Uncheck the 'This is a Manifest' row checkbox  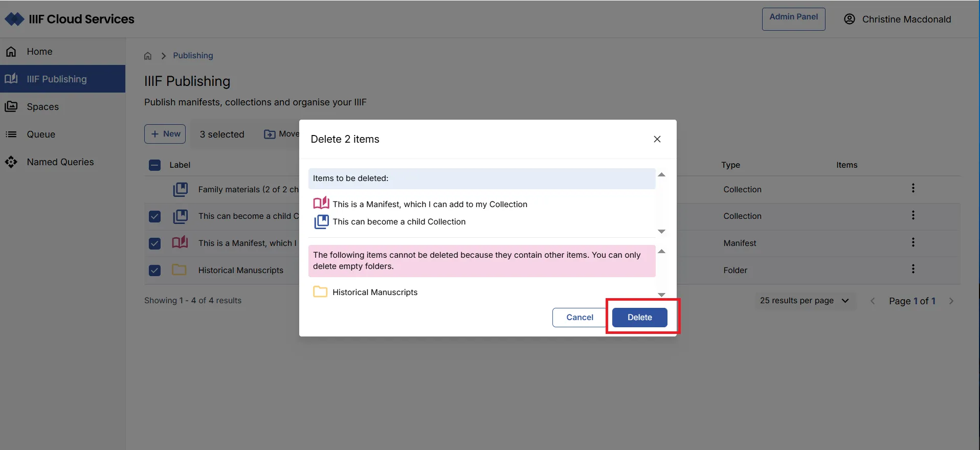click(x=154, y=243)
